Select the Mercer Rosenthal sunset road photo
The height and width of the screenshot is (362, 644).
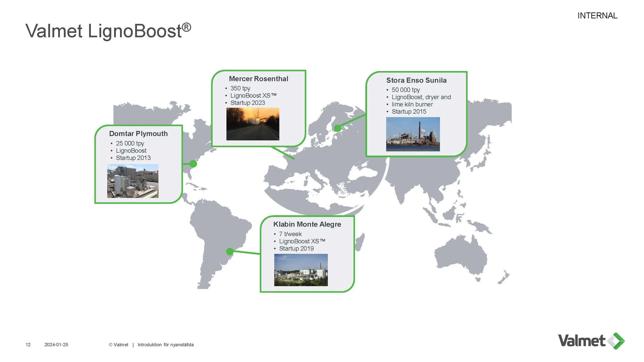pos(252,124)
